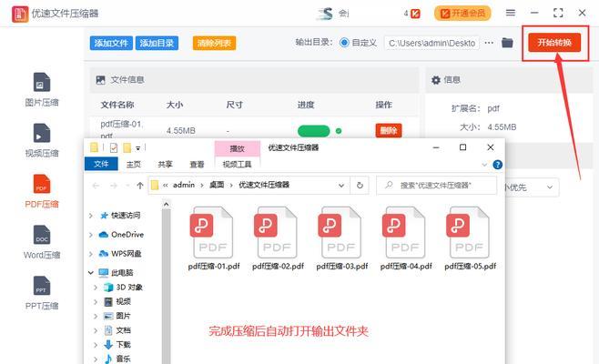The height and width of the screenshot is (364, 599).
Task: Open the 视频压缩 video compression tool
Action: point(42,140)
